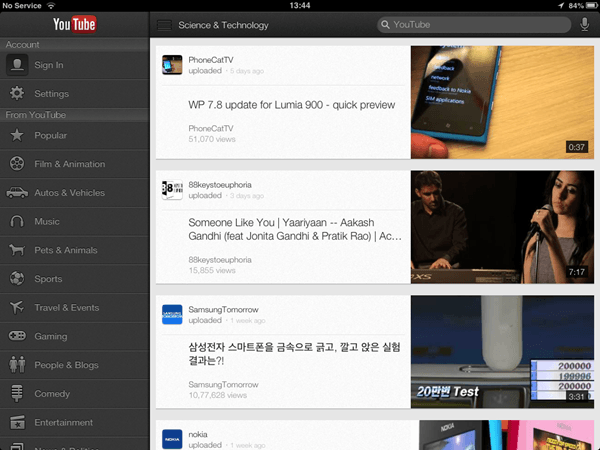Screen dimensions: 600x450
Task: Open 88keystoeuphoria uploader name at top
Action: (x=220, y=185)
